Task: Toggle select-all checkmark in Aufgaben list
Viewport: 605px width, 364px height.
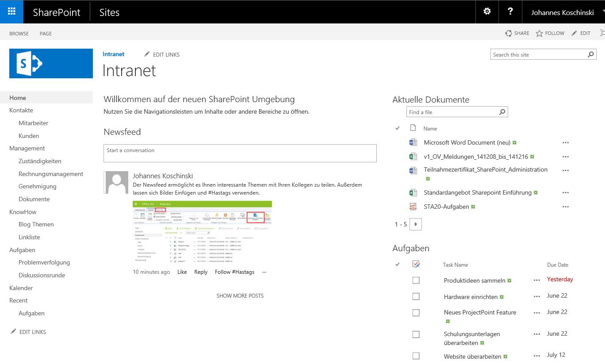Action: [398, 264]
